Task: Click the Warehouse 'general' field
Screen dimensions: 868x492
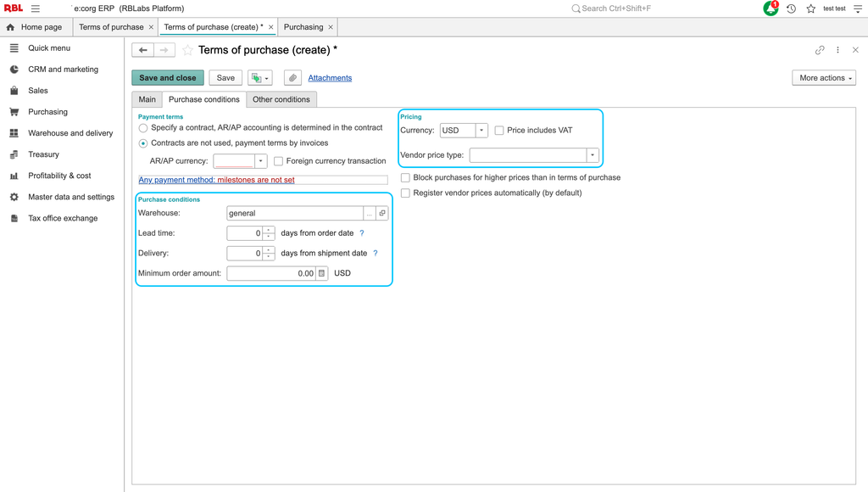Action: [295, 213]
